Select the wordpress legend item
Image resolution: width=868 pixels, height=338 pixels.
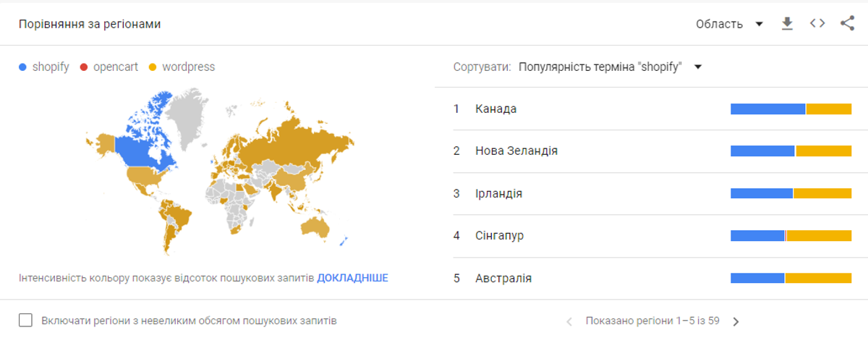pos(182,67)
